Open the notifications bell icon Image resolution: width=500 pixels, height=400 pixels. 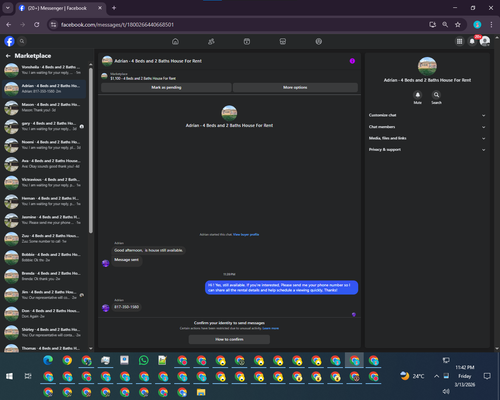472,41
